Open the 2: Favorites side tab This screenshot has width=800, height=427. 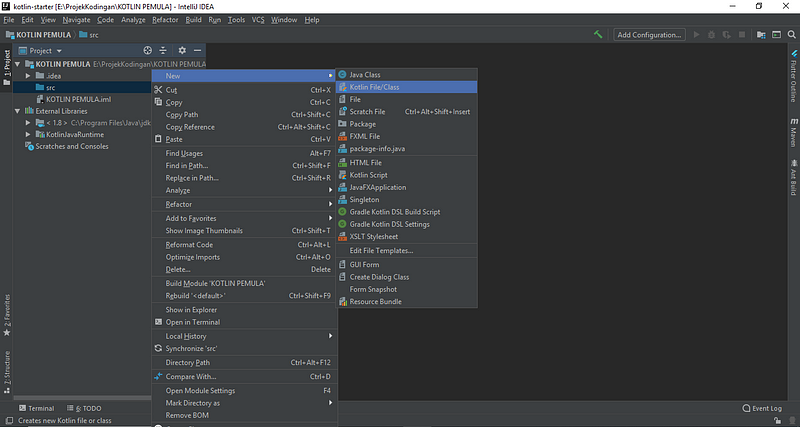click(x=7, y=315)
